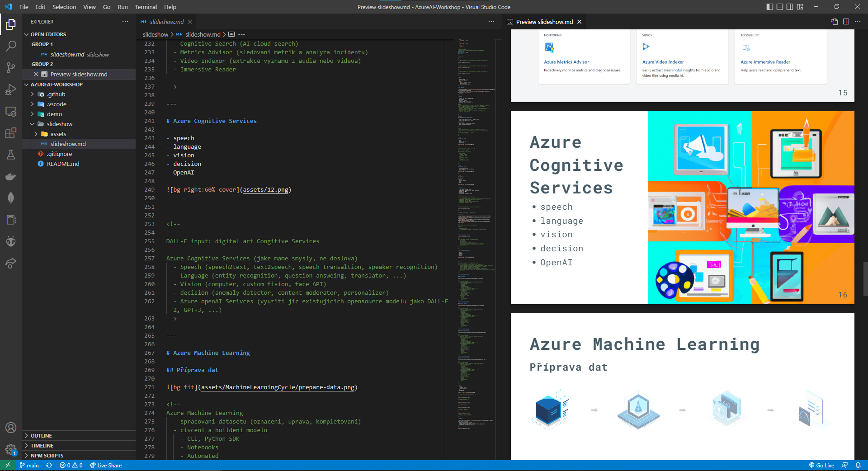This screenshot has height=471, width=868.
Task: Open the Manage settings gear
Action: [11, 450]
